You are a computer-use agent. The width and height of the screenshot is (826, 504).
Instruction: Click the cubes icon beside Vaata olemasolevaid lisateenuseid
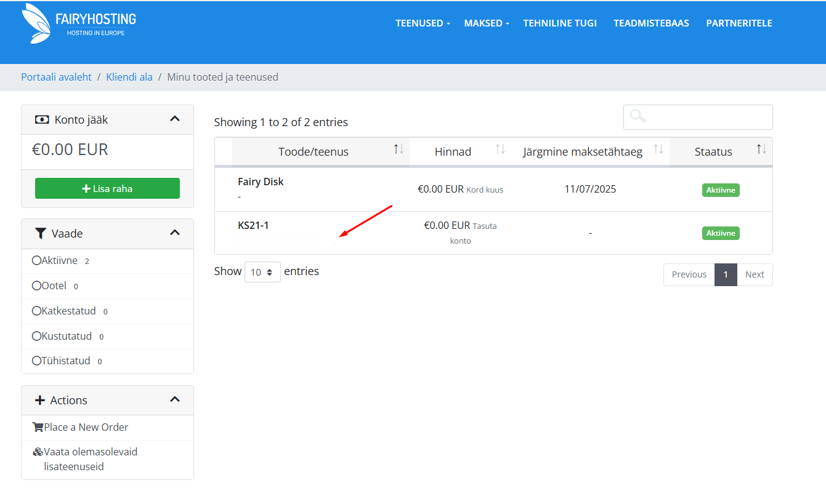38,452
